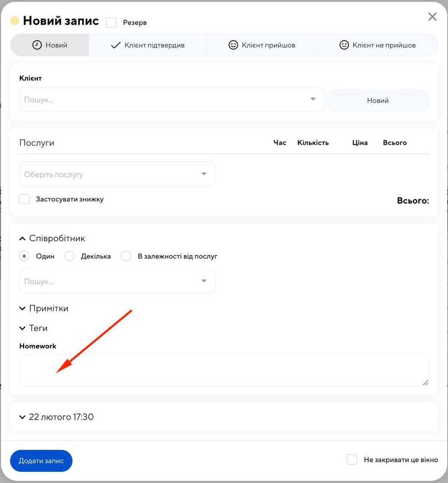Click the Додати запис button
This screenshot has width=448, height=483.
coord(41,461)
